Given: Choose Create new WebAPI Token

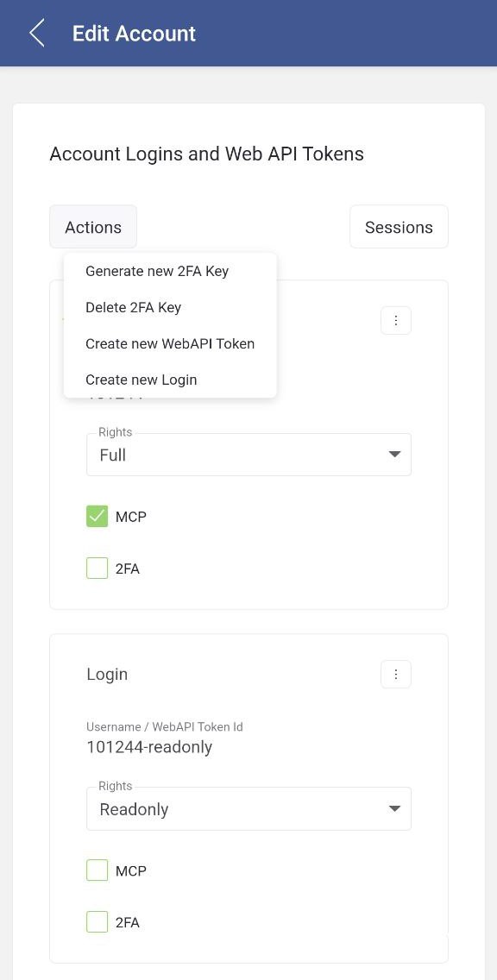Looking at the screenshot, I should coord(170,343).
